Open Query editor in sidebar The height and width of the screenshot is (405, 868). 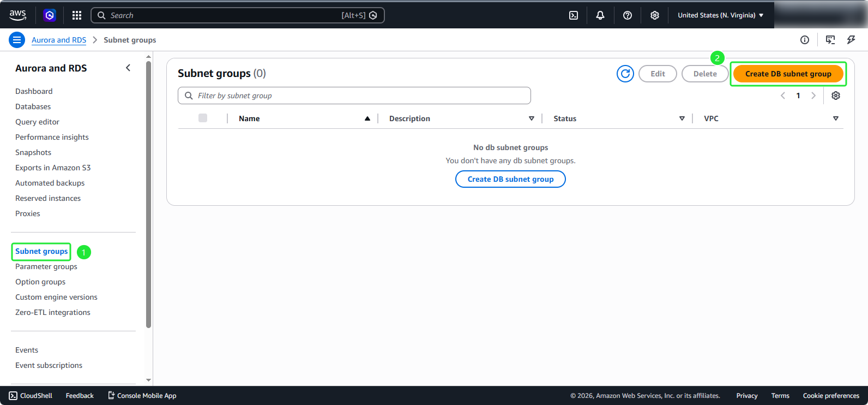click(x=37, y=122)
